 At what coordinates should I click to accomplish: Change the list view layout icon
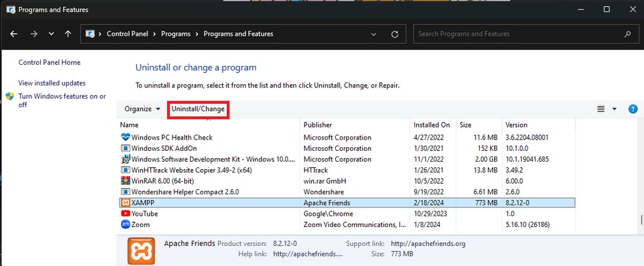pyautogui.click(x=601, y=109)
